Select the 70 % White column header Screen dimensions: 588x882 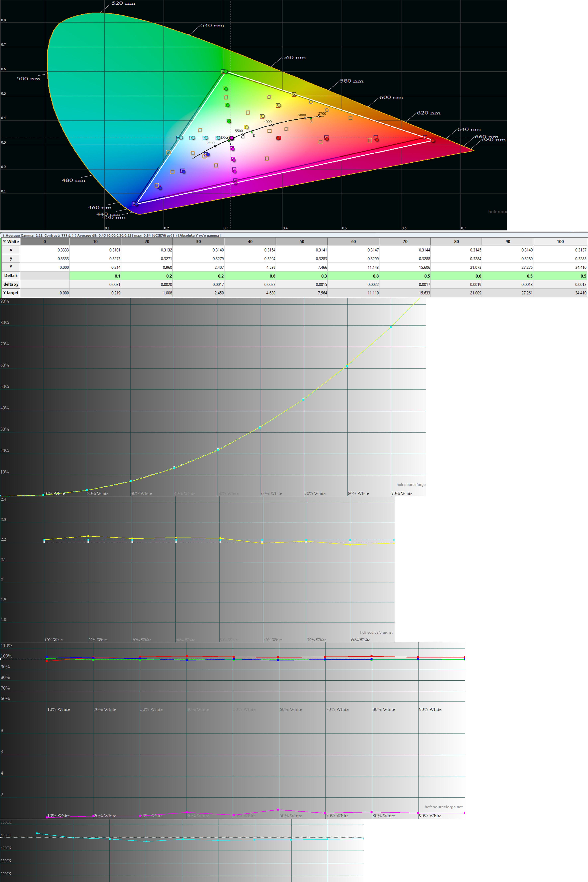coord(405,241)
